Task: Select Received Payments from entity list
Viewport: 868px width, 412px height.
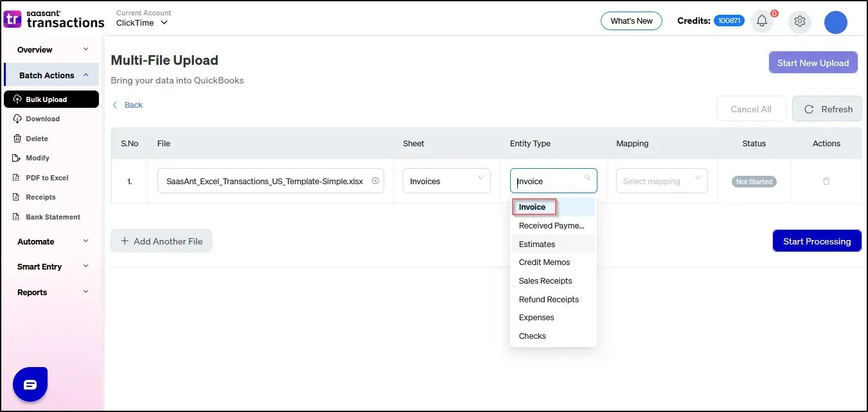Action: pyautogui.click(x=553, y=225)
